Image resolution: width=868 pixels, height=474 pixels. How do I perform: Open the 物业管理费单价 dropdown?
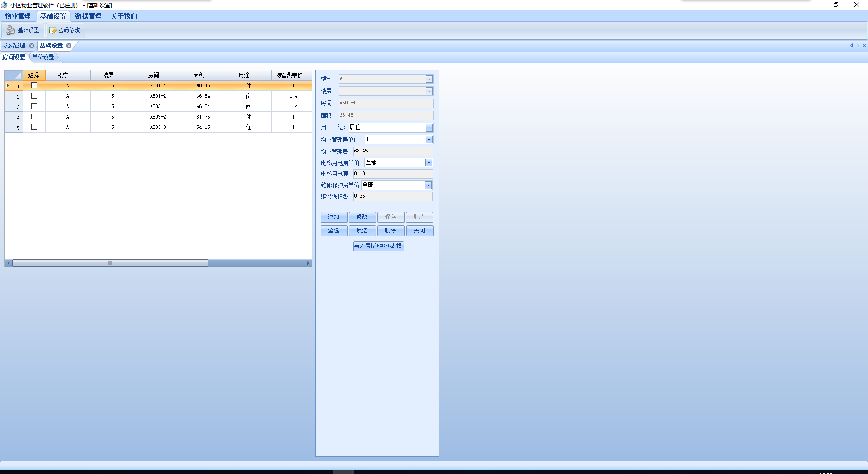429,140
